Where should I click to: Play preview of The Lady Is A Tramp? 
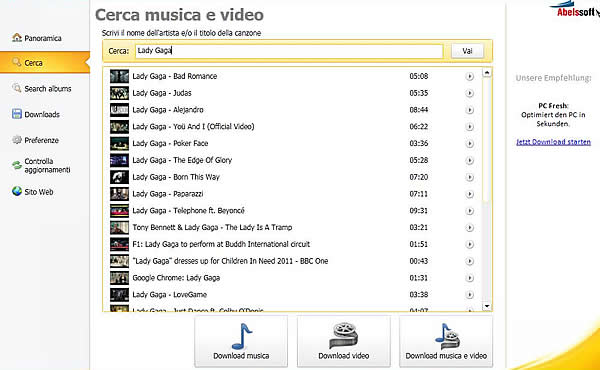point(470,228)
